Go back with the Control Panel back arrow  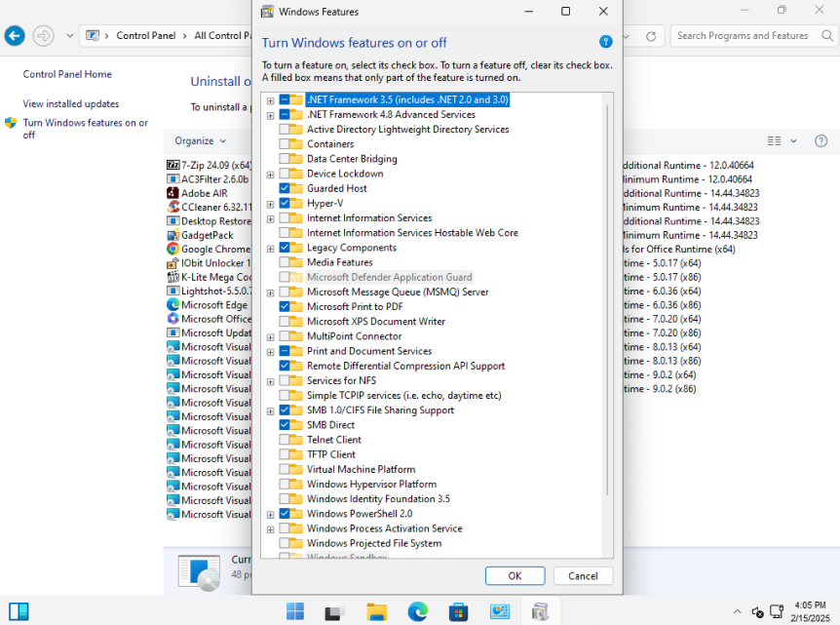(15, 36)
